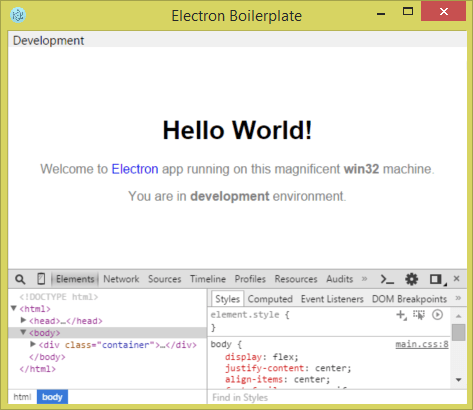Toggle device mode phone icon

point(41,279)
